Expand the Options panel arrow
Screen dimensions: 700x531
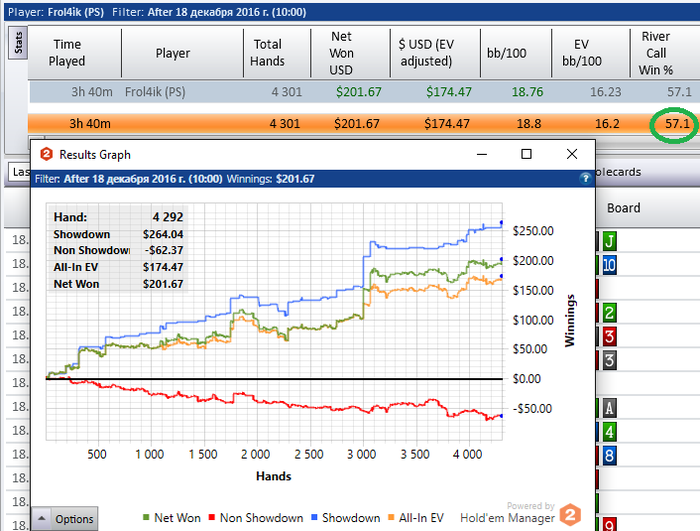pos(42,518)
